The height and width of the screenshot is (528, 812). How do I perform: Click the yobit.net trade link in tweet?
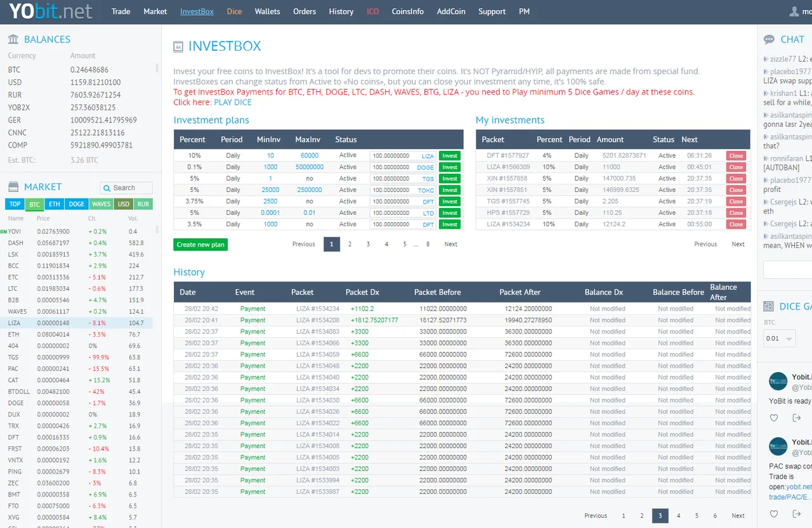pos(790,492)
